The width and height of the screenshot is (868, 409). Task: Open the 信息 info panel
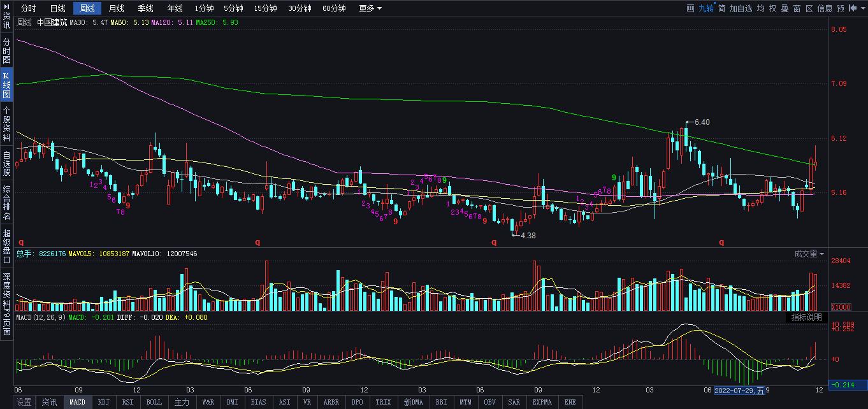(x=825, y=8)
